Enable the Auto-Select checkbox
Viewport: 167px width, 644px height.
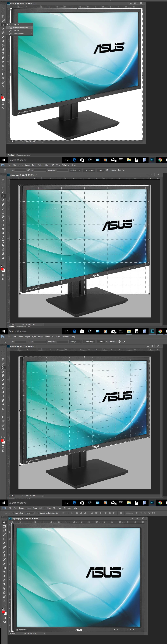click(13, 513)
